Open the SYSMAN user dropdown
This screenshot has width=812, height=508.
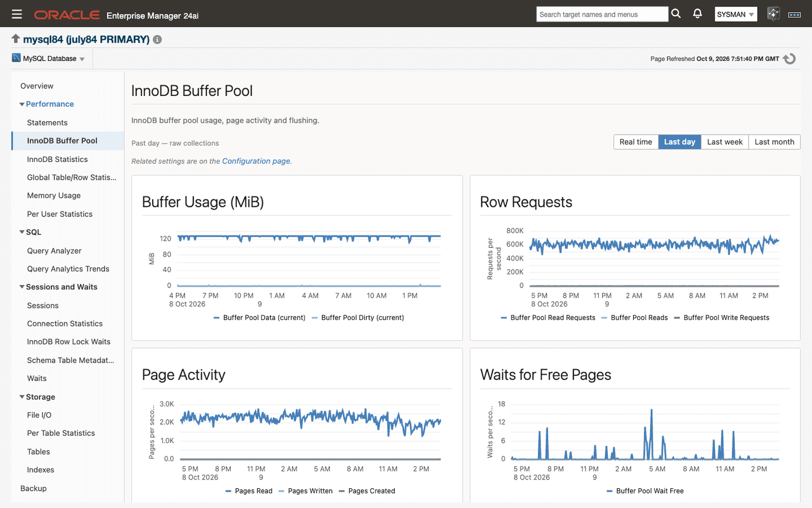tap(736, 14)
